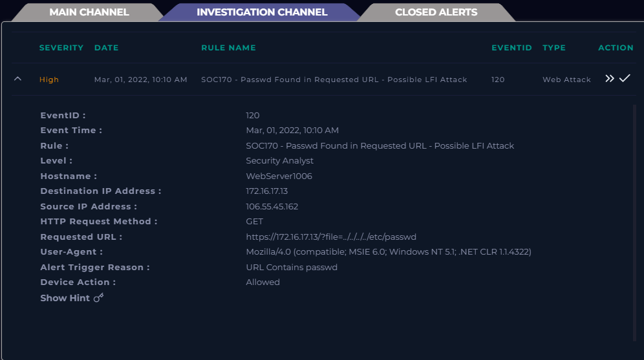Collapse the alert details with the chevron
644x360 pixels.
click(x=17, y=78)
